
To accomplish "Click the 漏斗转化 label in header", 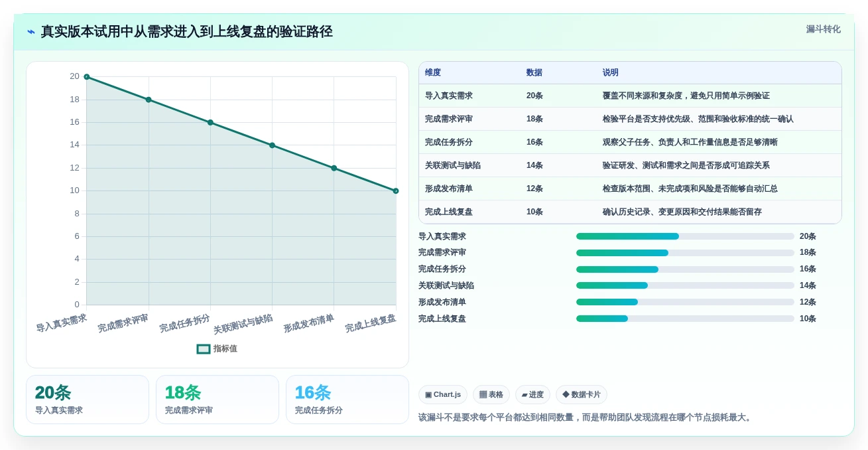I will (823, 29).
